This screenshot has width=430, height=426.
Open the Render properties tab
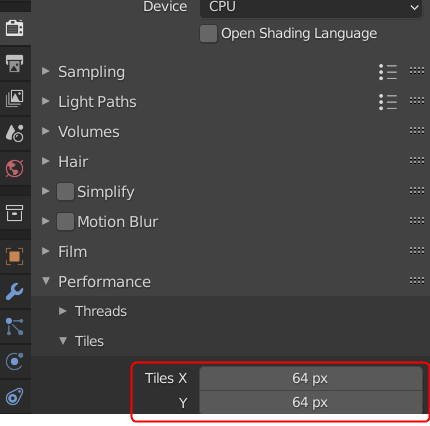15,28
